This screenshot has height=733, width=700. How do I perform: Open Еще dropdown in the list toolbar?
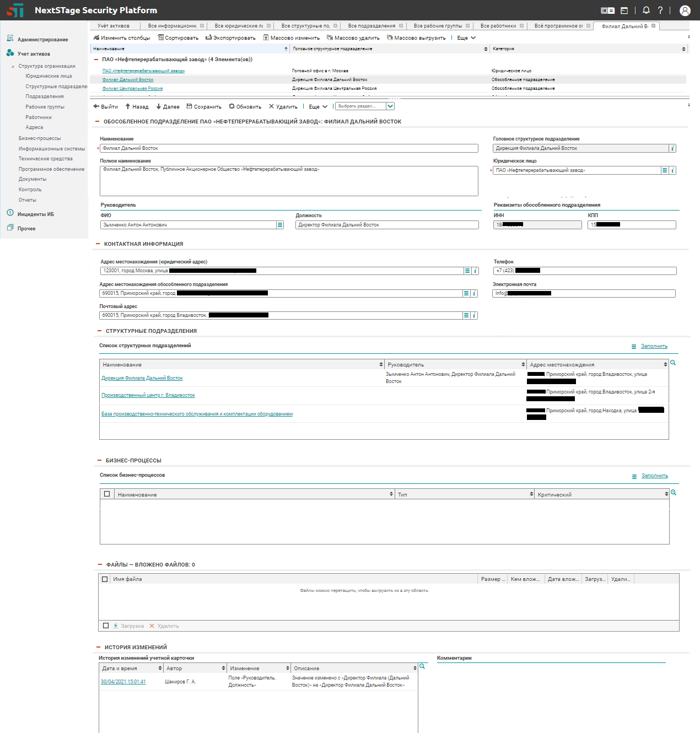[466, 38]
